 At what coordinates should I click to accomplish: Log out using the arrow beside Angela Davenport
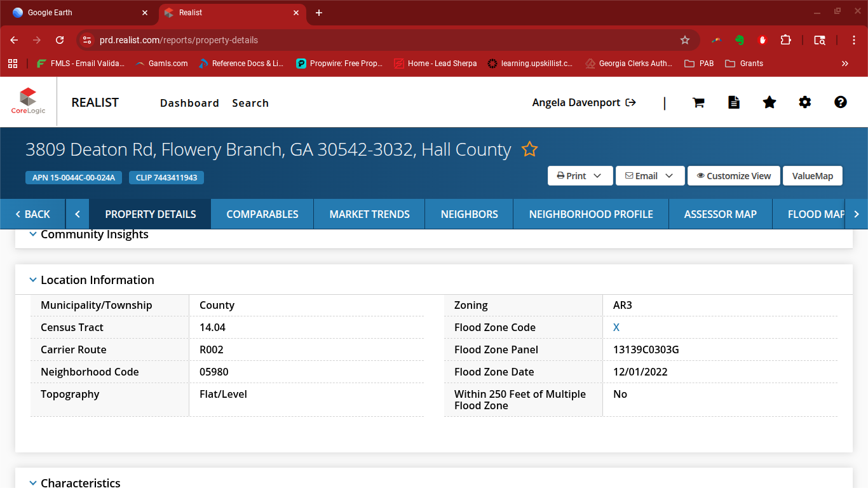click(631, 102)
